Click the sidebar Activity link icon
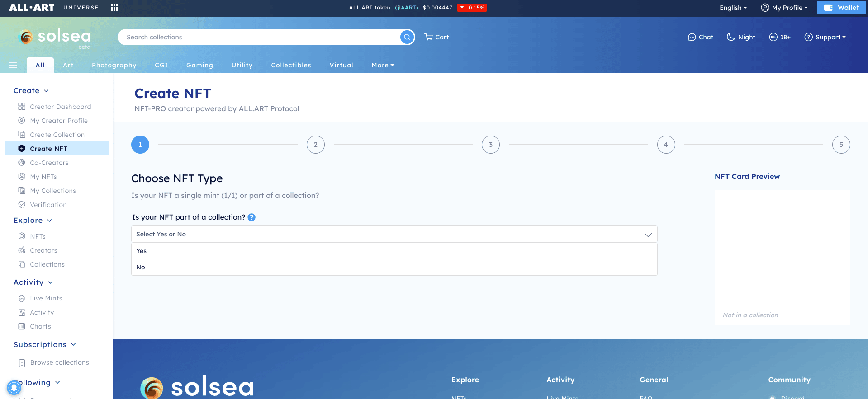Image resolution: width=868 pixels, height=399 pixels. (x=22, y=312)
